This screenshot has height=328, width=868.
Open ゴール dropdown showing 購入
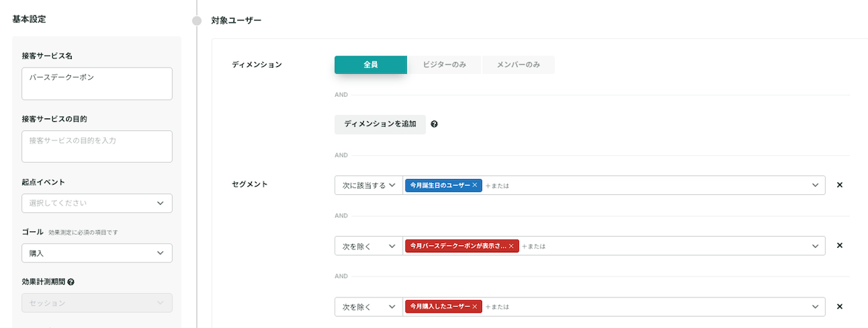click(x=97, y=253)
